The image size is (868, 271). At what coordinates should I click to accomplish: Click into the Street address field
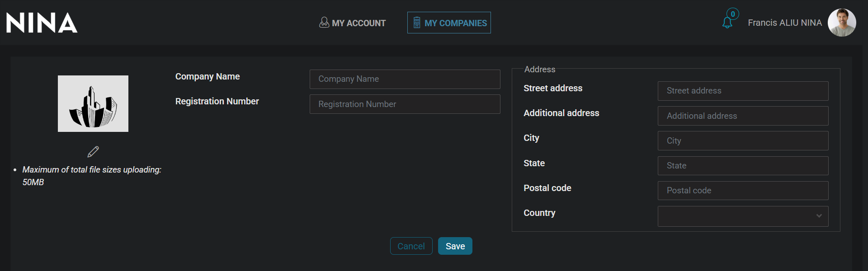coord(743,91)
